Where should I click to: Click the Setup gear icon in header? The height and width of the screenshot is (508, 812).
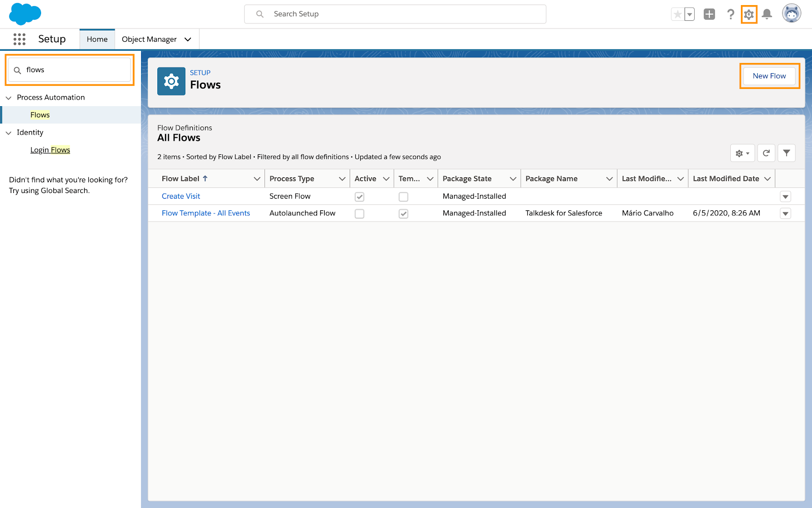pyautogui.click(x=749, y=15)
